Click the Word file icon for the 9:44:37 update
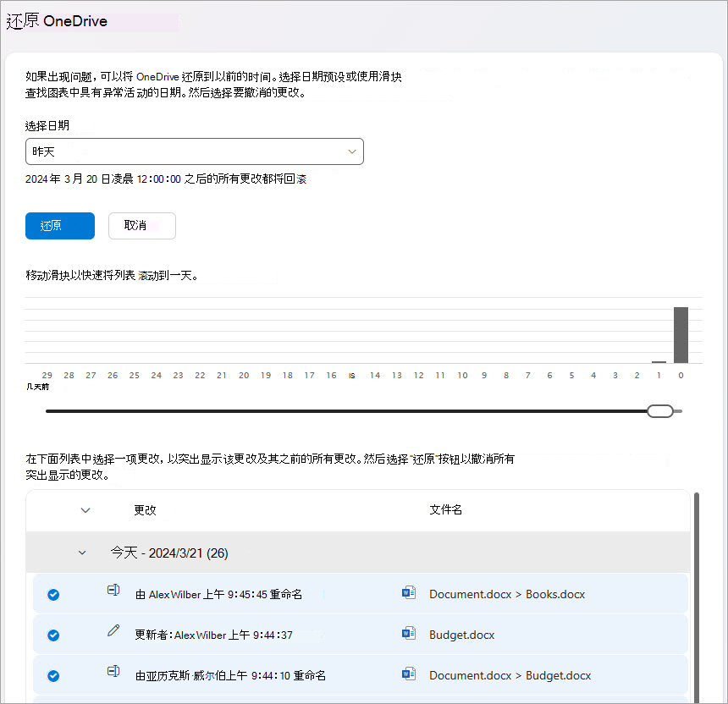The height and width of the screenshot is (704, 728). pyautogui.click(x=409, y=634)
